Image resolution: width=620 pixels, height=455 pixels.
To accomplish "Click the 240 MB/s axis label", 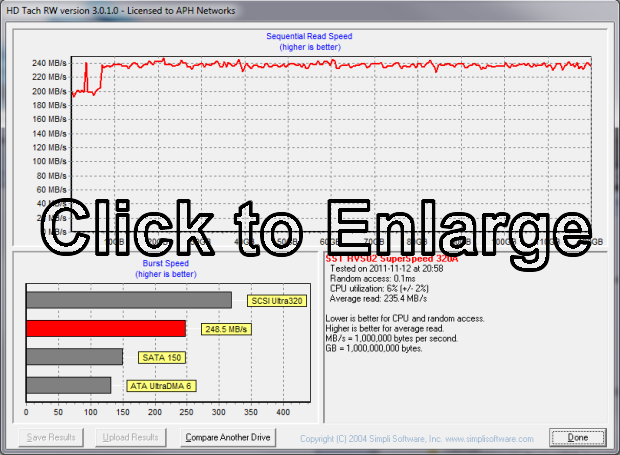I will [48, 63].
